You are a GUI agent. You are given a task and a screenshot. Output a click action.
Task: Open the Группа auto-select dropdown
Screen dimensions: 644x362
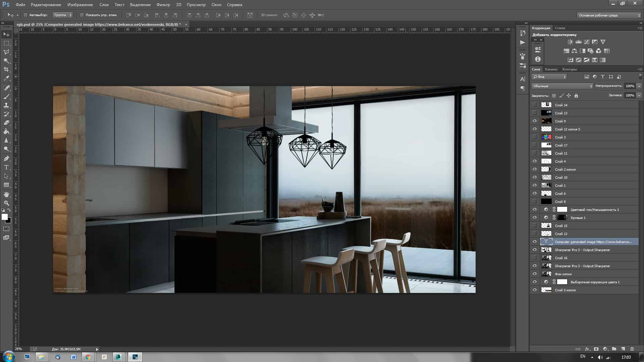tap(63, 15)
